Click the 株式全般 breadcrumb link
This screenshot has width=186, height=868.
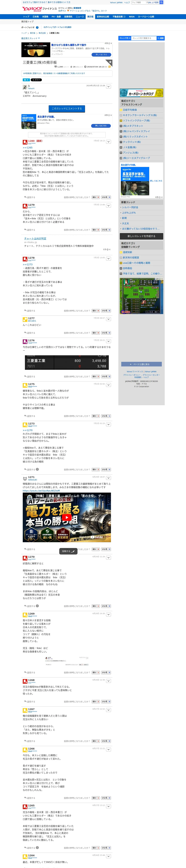pyautogui.click(x=42, y=33)
